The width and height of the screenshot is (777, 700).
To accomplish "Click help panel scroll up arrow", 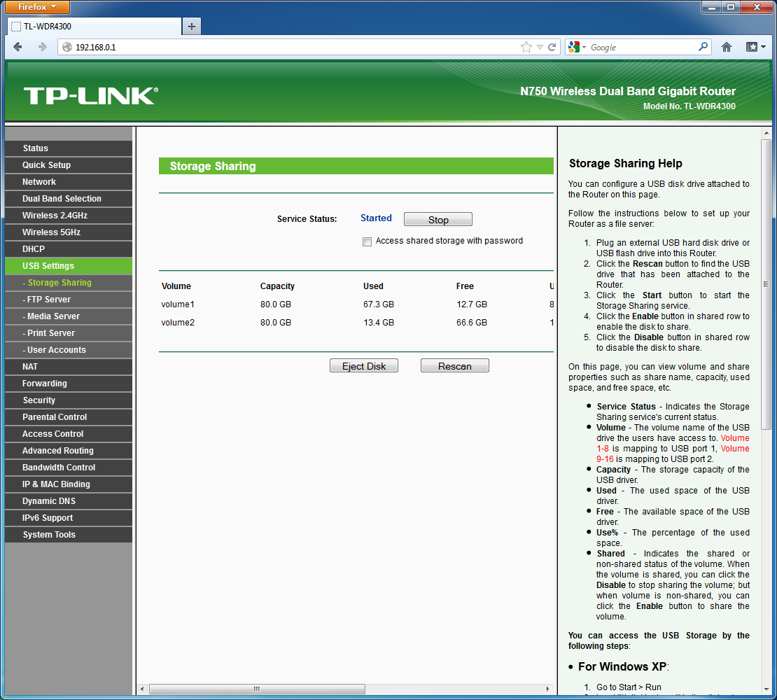I will 766,133.
